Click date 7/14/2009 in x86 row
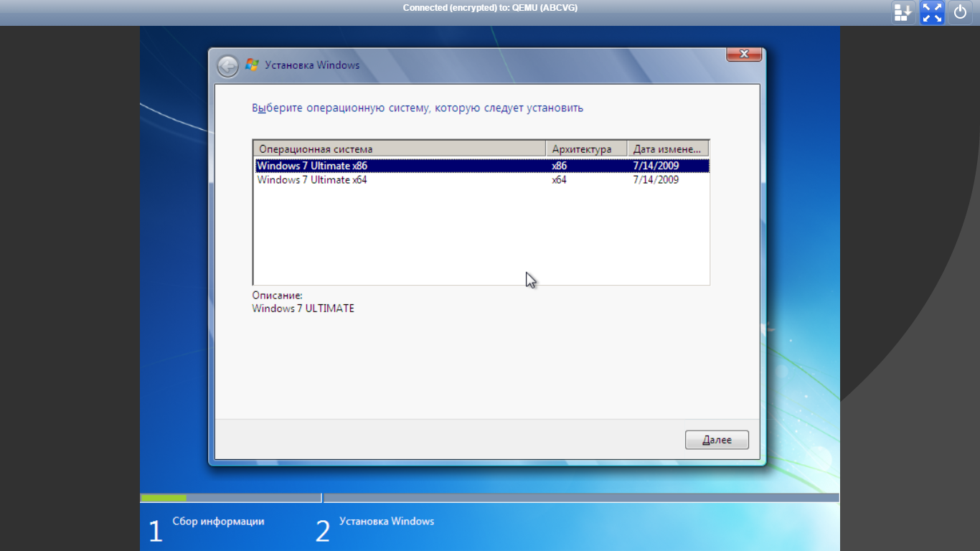Image resolution: width=980 pixels, height=551 pixels. point(656,166)
